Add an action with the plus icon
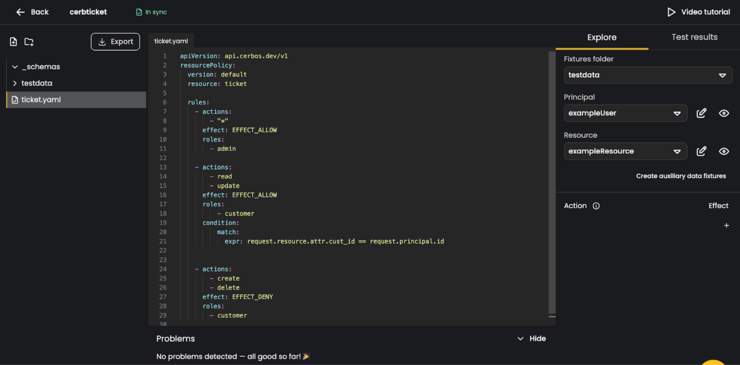Viewport: 740px width, 365px height. (726, 226)
